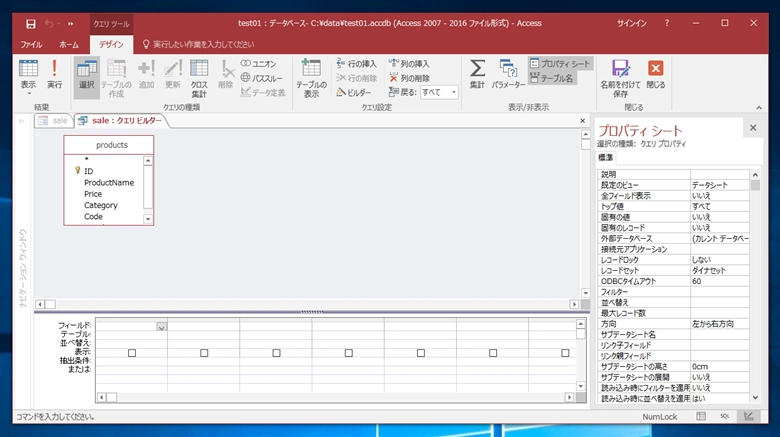Viewport: 780px width, 437px height.
Task: Switch to the sale document tab
Action: tap(53, 121)
